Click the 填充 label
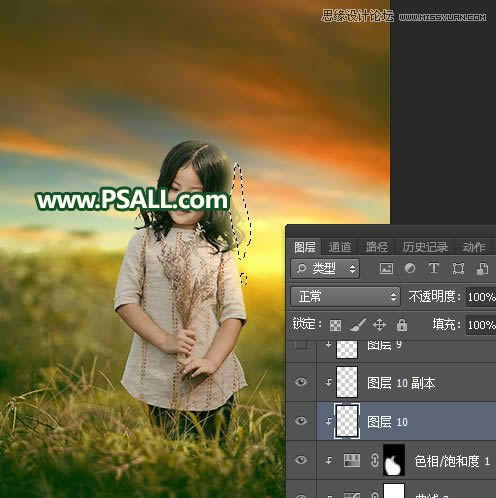Viewport: 496px width, 498px height. (x=446, y=324)
